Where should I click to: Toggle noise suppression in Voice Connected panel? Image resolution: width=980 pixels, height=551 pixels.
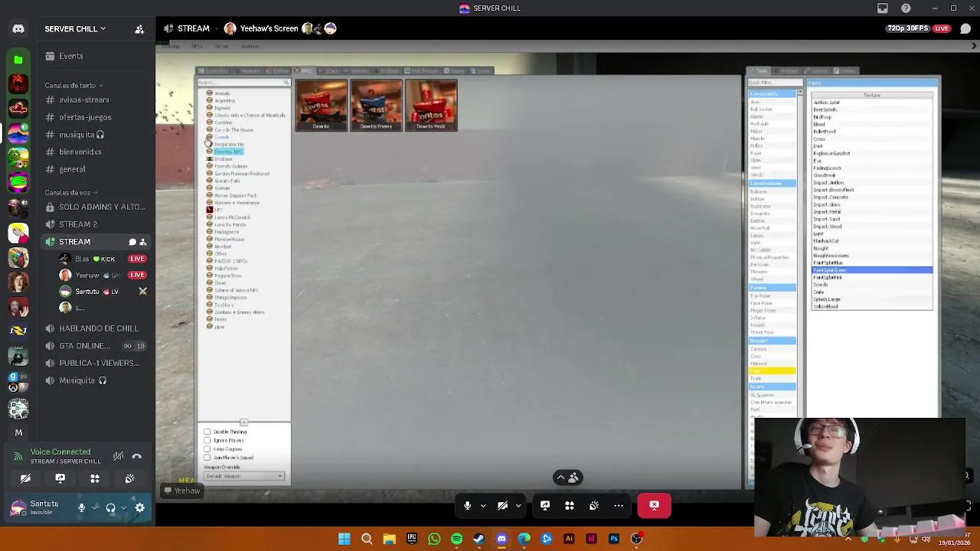pos(119,456)
